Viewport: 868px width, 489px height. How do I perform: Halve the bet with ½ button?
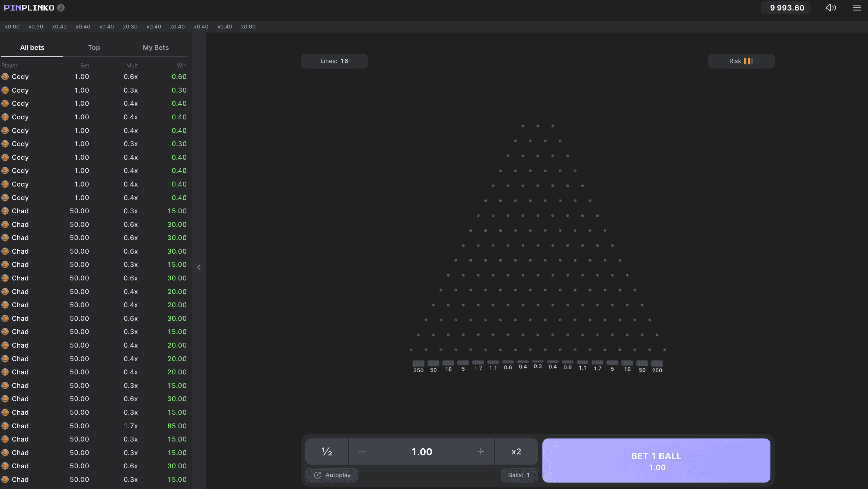point(327,451)
